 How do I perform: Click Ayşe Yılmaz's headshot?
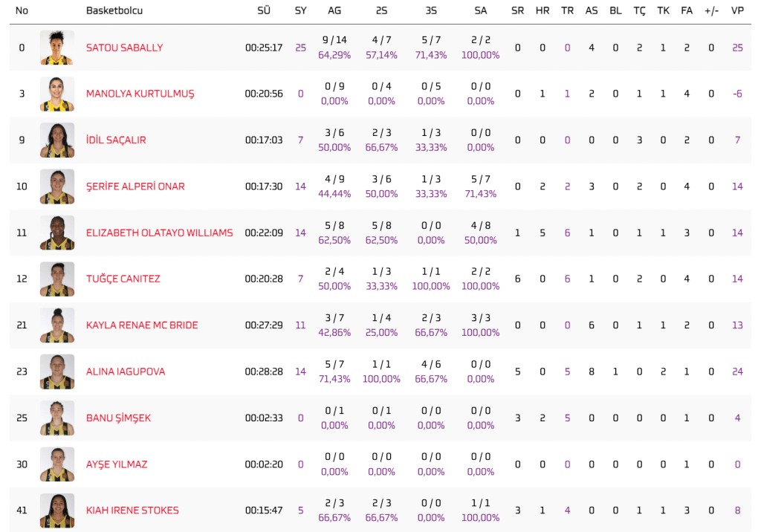pos(57,464)
